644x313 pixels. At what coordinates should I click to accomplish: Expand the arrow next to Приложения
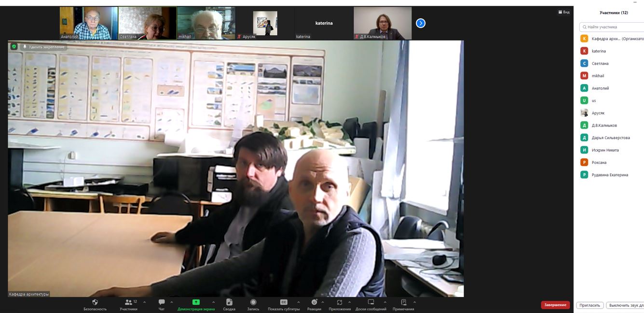pyautogui.click(x=349, y=302)
